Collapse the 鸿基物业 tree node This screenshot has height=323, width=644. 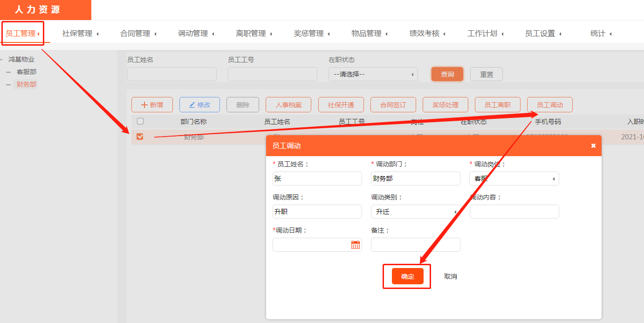point(2,60)
